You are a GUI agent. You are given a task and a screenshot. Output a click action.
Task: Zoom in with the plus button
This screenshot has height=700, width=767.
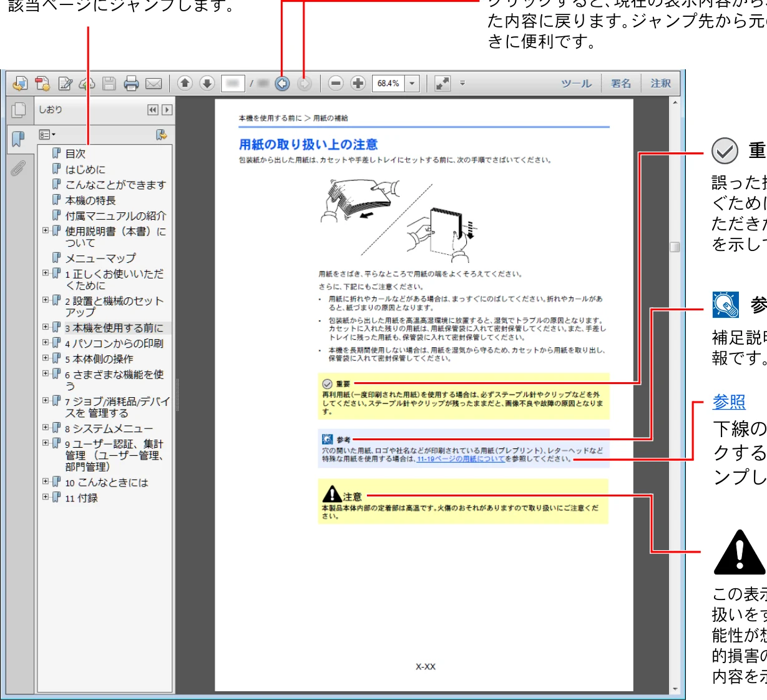[x=358, y=83]
